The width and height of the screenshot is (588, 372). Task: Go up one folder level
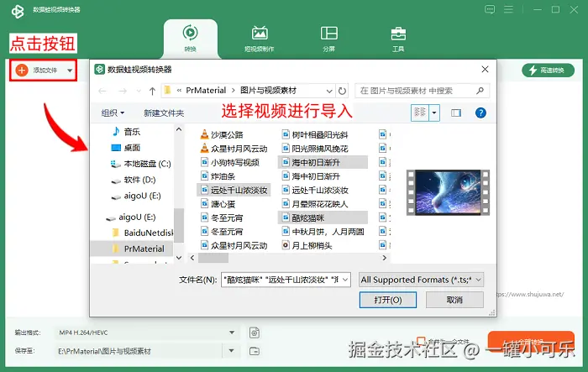click(x=152, y=91)
